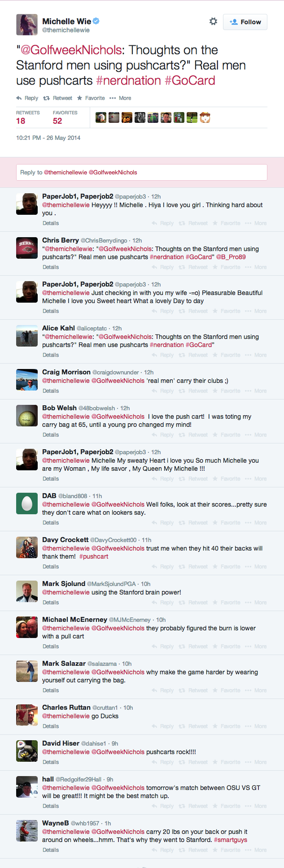Retweet Mark Sjolund's reply
This screenshot has height=868, width=284.
(193, 603)
